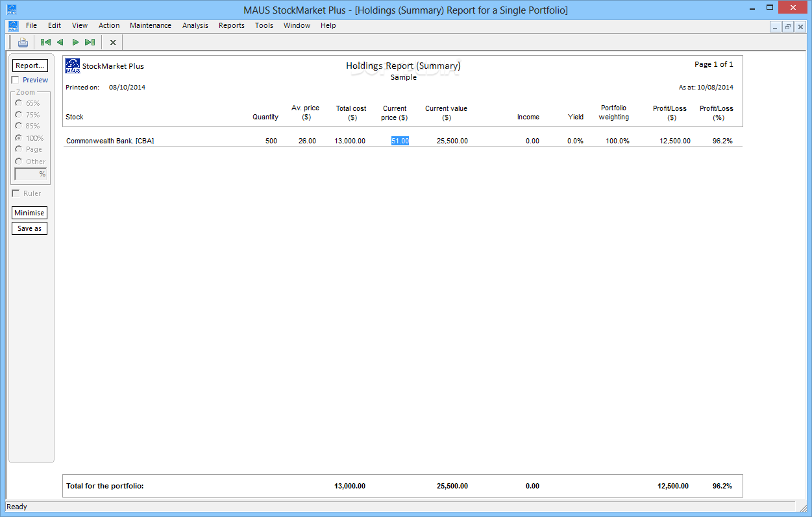
Task: Go to first page of report
Action: [x=45, y=43]
